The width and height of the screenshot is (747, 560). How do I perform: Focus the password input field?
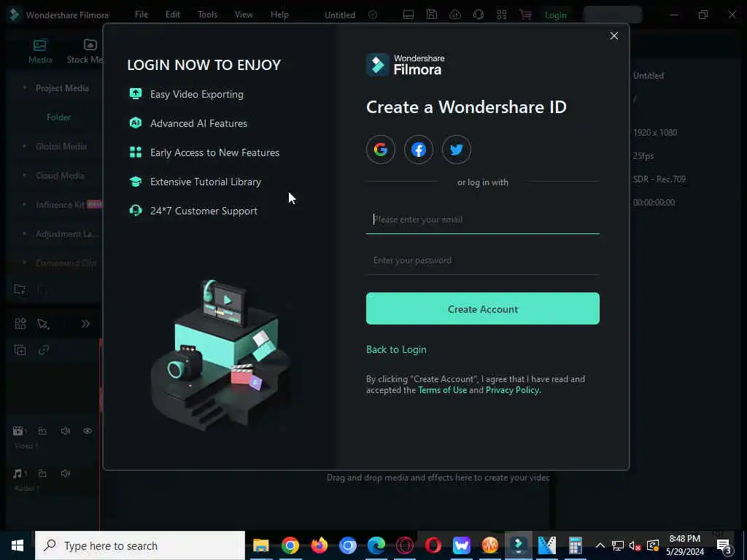click(x=483, y=260)
